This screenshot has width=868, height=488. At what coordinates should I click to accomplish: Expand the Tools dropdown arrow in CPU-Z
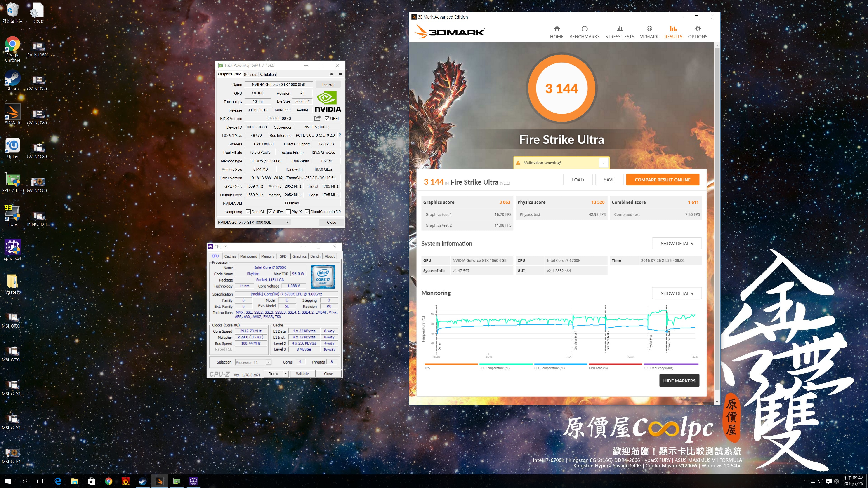tap(286, 373)
